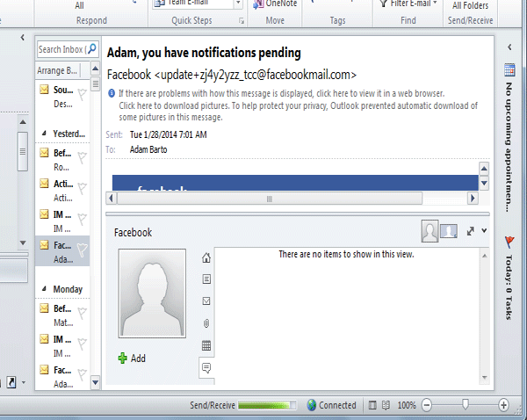527x420 pixels.
Task: Click the info bar to download pictures
Action: coord(298,112)
